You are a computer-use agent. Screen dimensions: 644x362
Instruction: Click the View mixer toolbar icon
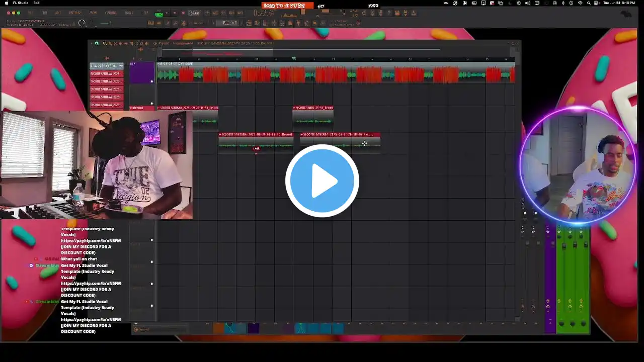click(274, 23)
